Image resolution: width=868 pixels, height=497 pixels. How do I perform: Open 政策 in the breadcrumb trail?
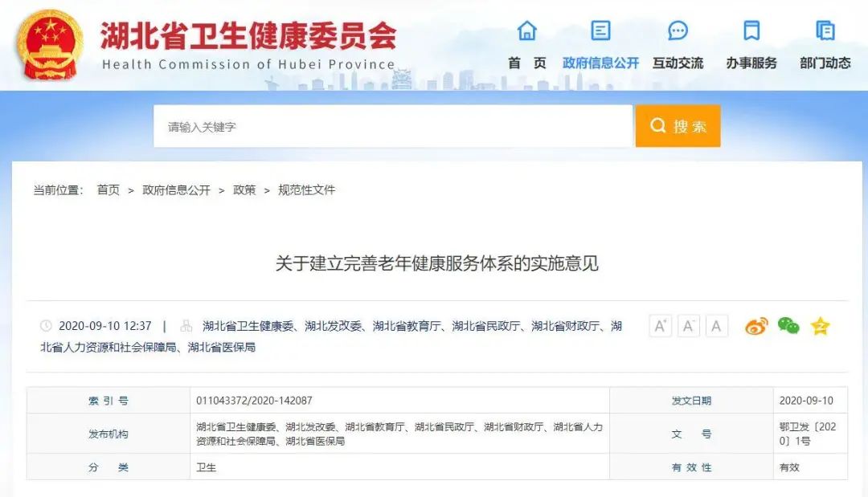click(242, 190)
